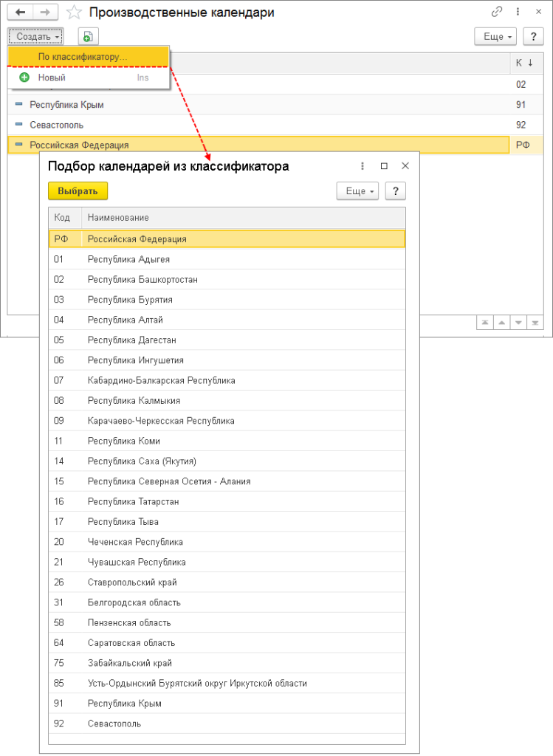
Task: Select Республика Крым in the main list
Action: (66, 105)
